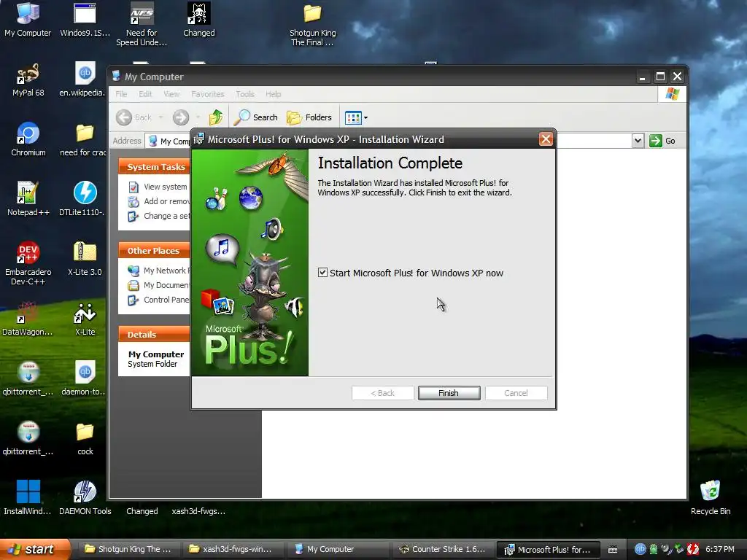Switch to Shotgun King taskbar button
The width and height of the screenshot is (747, 560).
[x=128, y=549]
